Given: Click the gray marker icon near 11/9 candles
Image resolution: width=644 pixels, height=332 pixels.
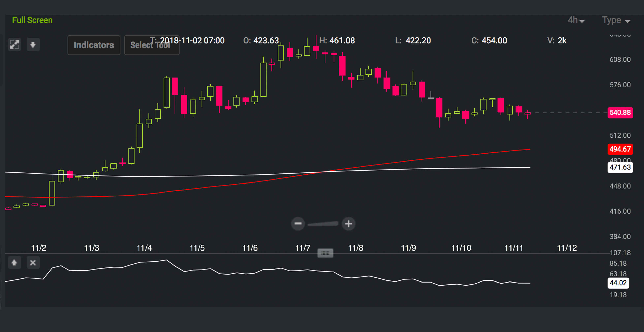Looking at the screenshot, I should tap(430, 95).
